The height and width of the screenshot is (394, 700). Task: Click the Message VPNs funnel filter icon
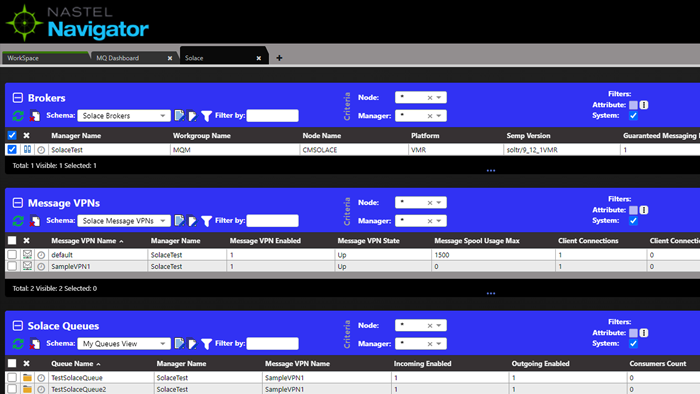(206, 221)
